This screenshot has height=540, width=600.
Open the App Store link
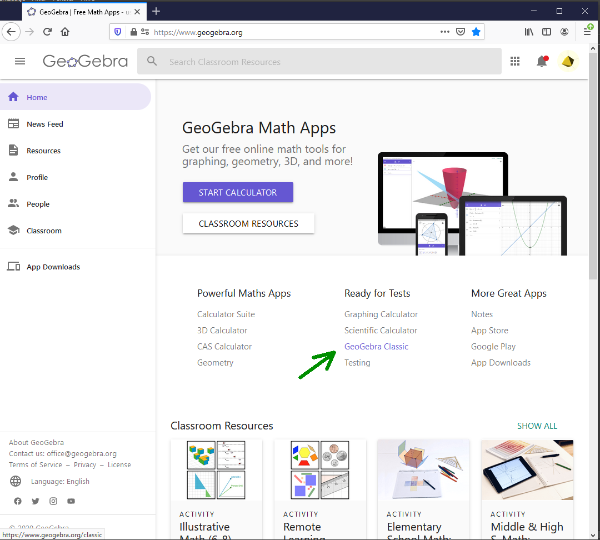(490, 330)
